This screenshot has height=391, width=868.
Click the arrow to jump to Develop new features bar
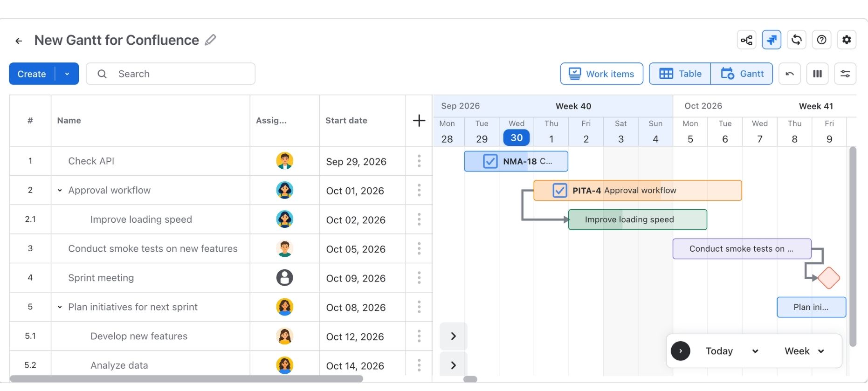coord(453,336)
